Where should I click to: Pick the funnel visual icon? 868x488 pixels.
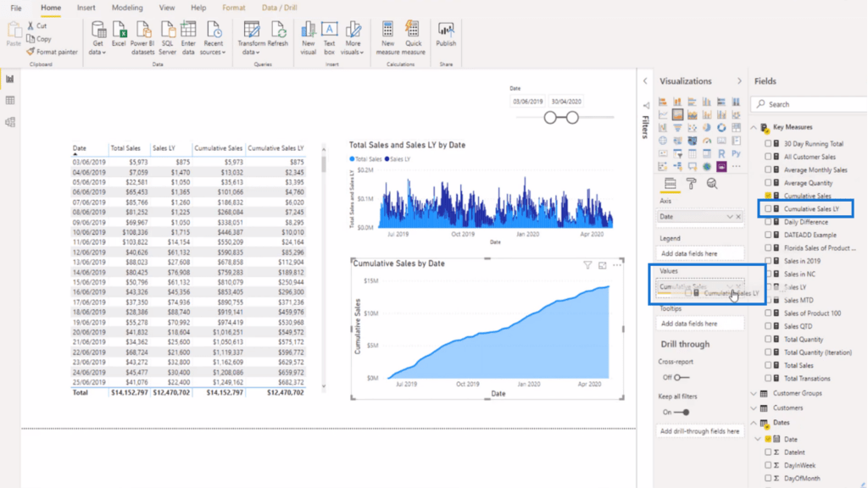[x=677, y=128]
